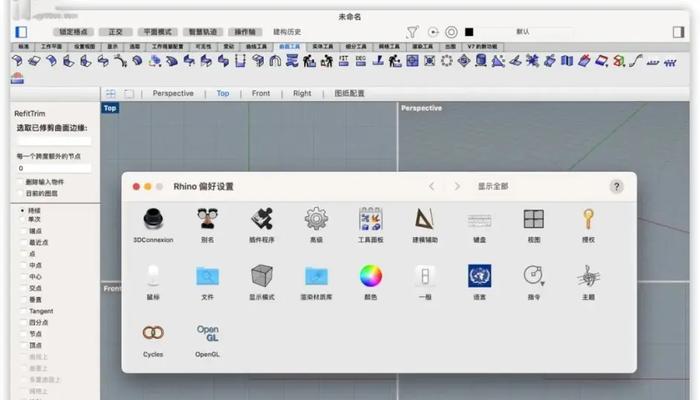Toggle the 平面模式 planar button
The image size is (700, 400).
[x=158, y=32]
